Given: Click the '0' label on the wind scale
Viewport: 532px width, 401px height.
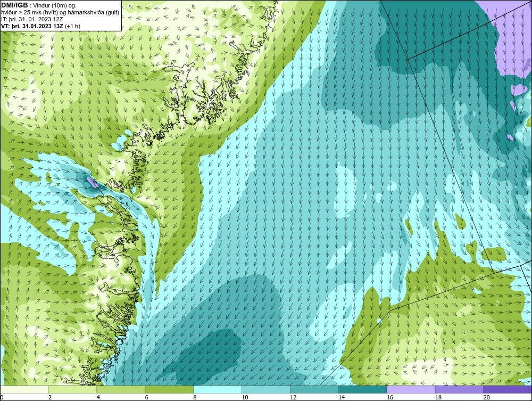Looking at the screenshot, I should point(2,397).
